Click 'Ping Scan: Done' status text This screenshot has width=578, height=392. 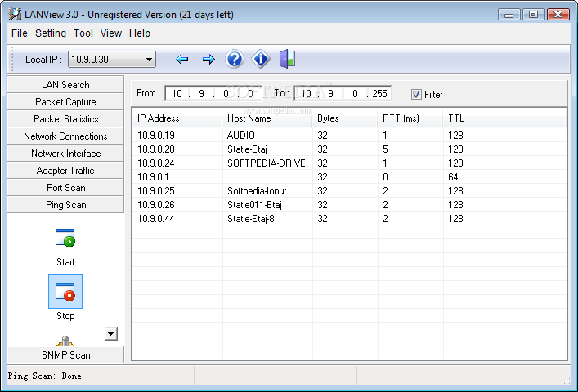tap(45, 376)
